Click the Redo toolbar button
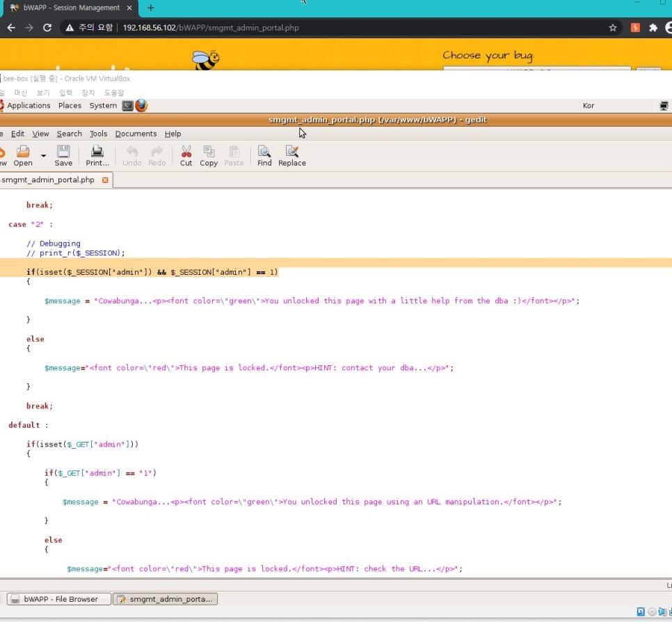 [157, 156]
